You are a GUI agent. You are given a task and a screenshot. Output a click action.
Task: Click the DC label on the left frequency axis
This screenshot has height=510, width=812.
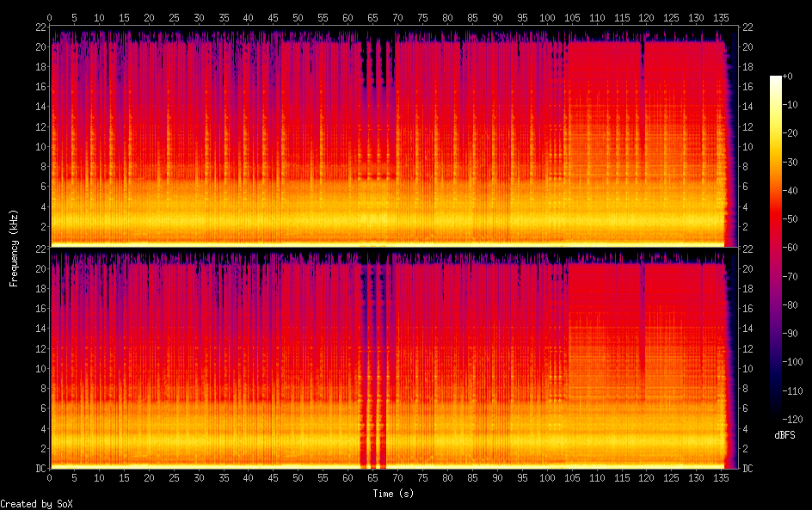(x=40, y=469)
